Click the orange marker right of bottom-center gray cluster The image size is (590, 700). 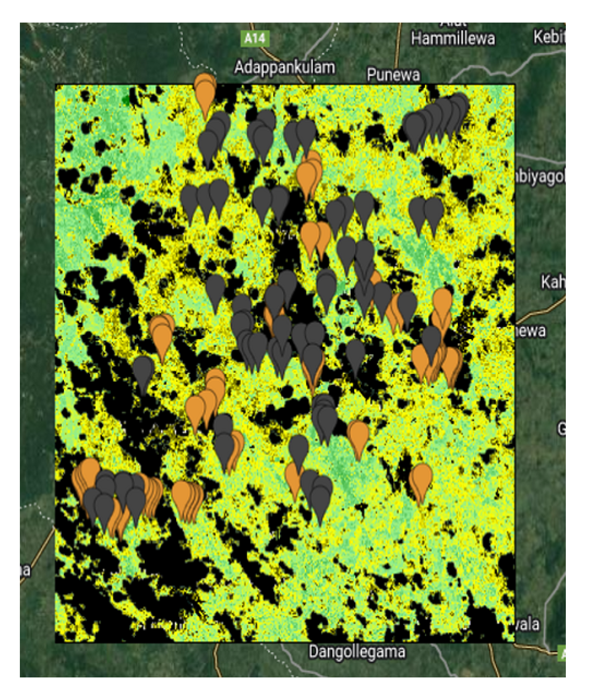(358, 436)
